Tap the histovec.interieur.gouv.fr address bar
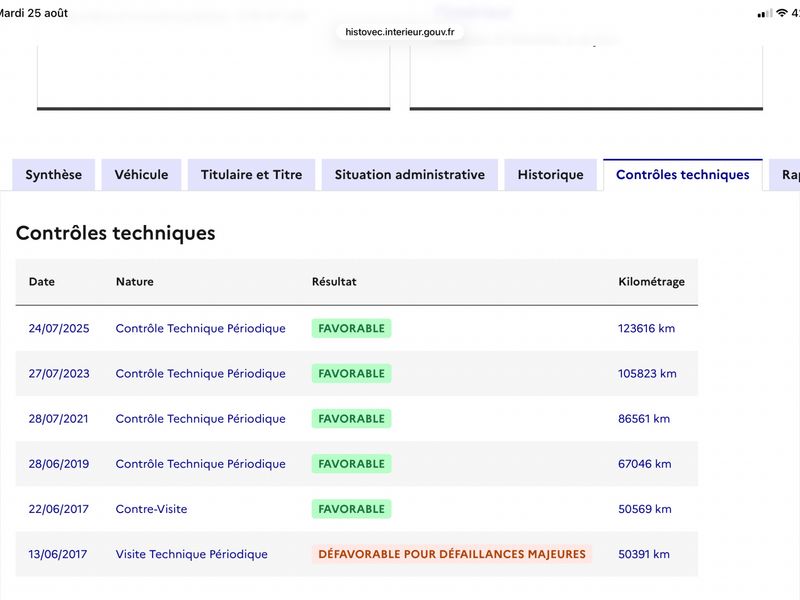 point(400,32)
